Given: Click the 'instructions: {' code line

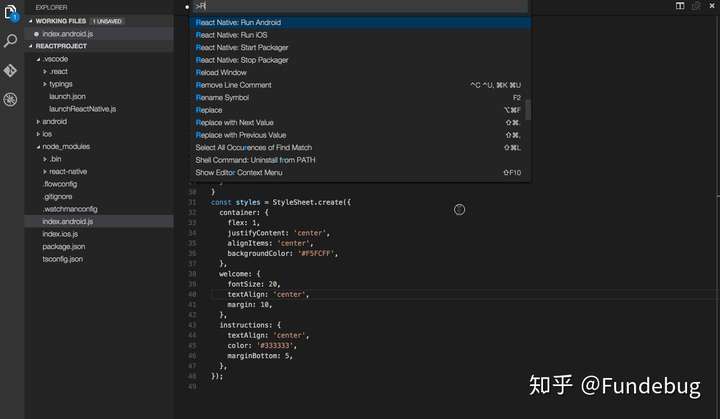Looking at the screenshot, I should 250,325.
